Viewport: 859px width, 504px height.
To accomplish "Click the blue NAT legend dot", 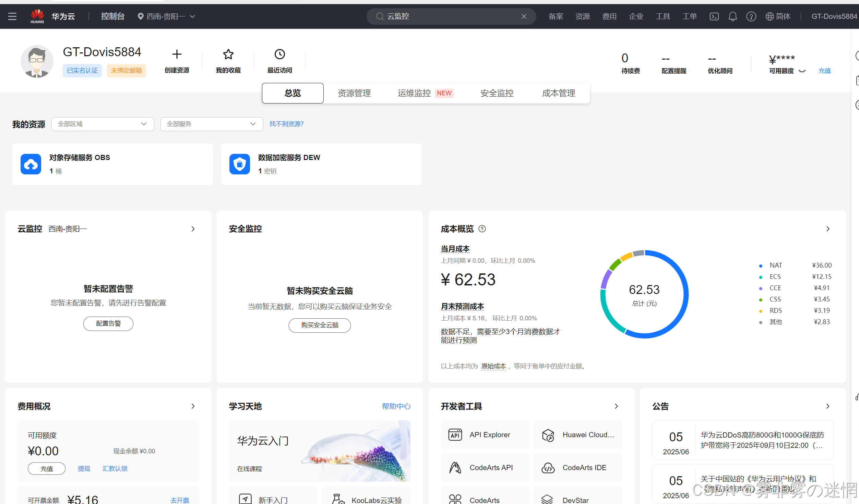I will click(x=761, y=266).
